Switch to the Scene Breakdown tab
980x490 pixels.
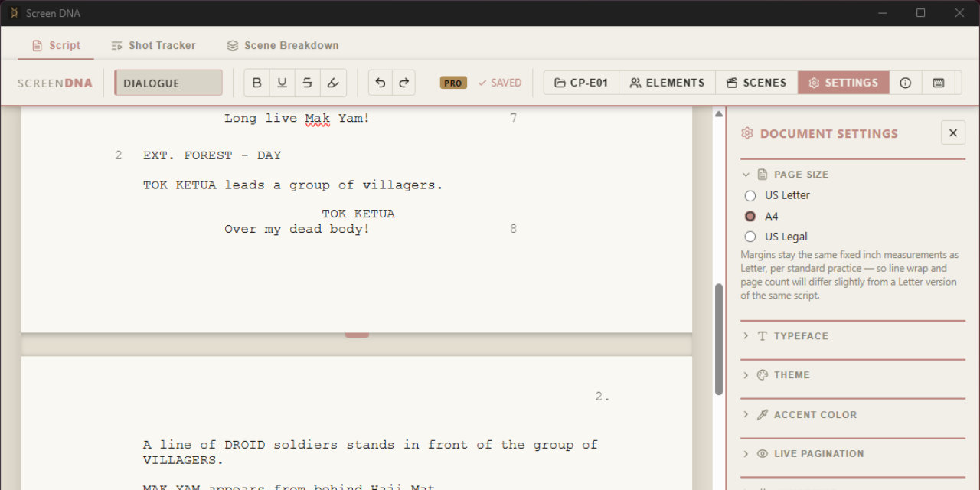(x=283, y=46)
